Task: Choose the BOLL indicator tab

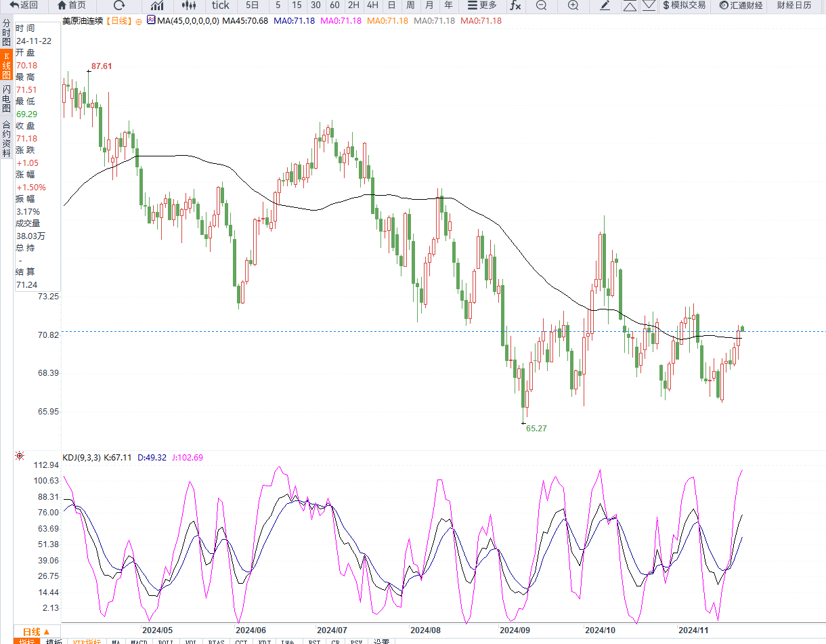Action: pyautogui.click(x=166, y=641)
